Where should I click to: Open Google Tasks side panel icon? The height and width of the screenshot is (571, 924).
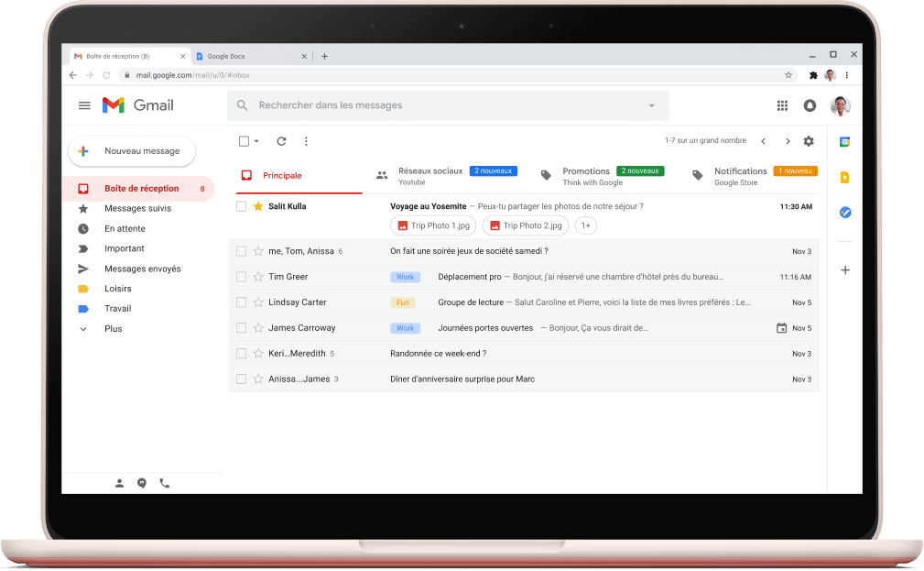click(845, 213)
